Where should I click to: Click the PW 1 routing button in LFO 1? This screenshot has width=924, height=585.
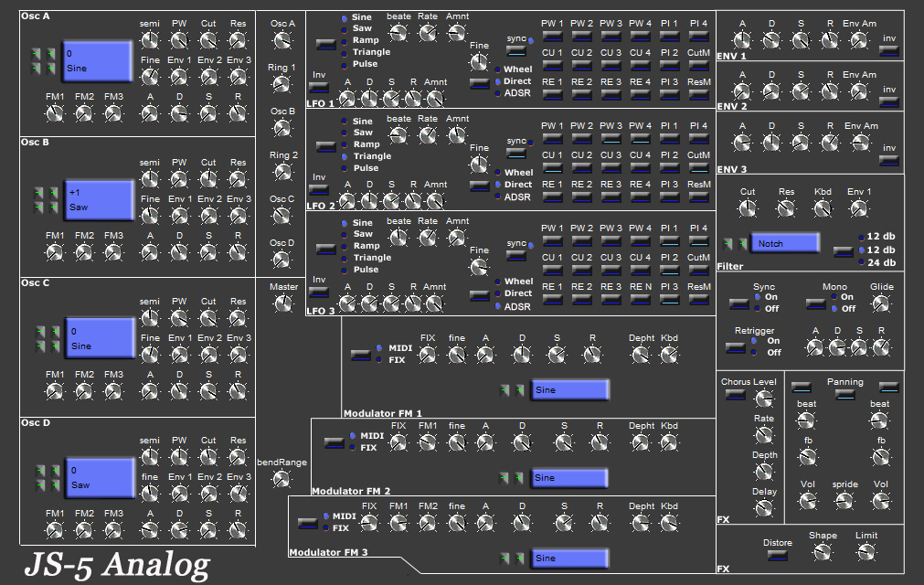click(x=552, y=37)
